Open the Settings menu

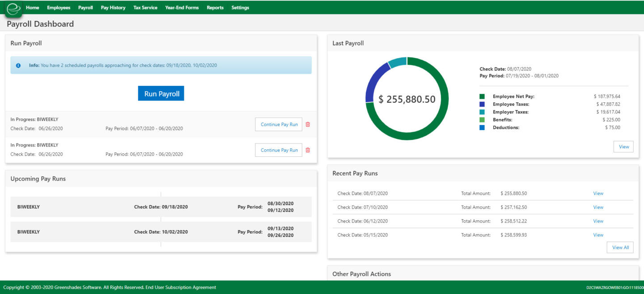pyautogui.click(x=240, y=8)
